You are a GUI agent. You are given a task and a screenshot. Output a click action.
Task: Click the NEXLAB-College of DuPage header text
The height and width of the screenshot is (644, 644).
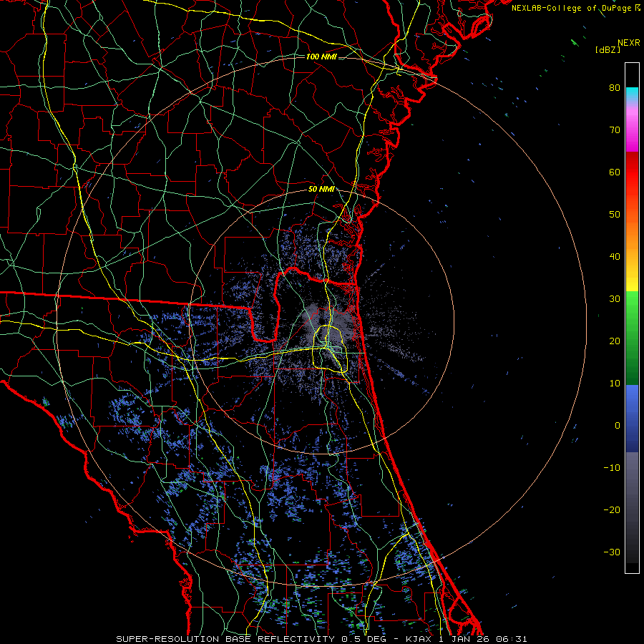571,8
